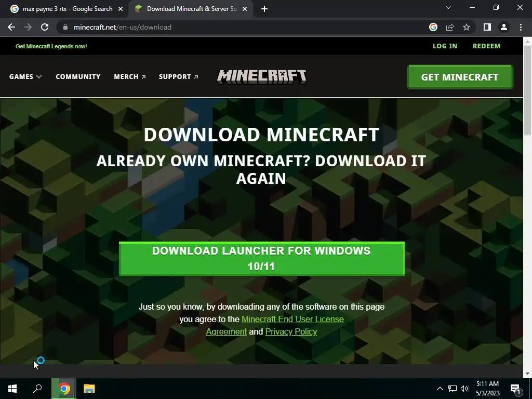The height and width of the screenshot is (399, 532).
Task: Go back with the browser back arrow
Action: pyautogui.click(x=11, y=27)
